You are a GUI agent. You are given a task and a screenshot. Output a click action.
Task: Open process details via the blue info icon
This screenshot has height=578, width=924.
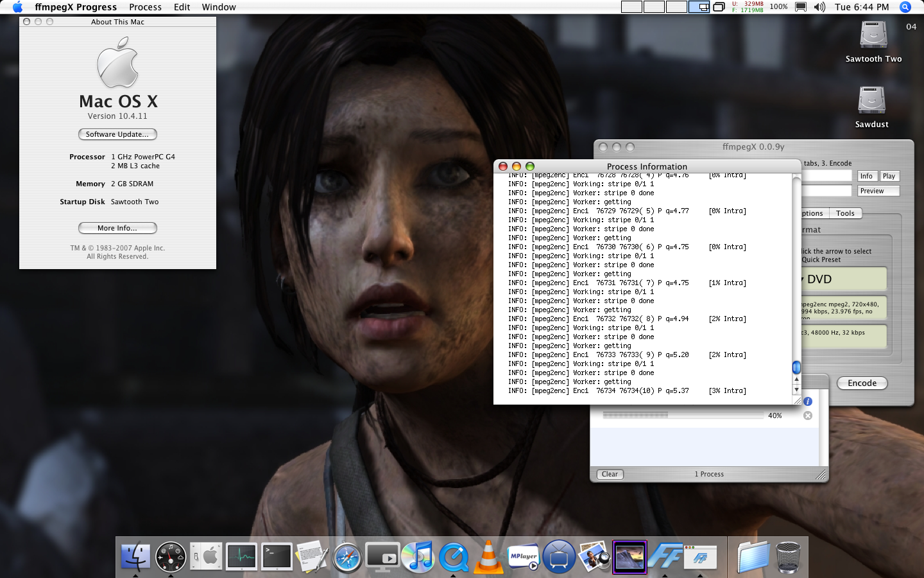[808, 401]
